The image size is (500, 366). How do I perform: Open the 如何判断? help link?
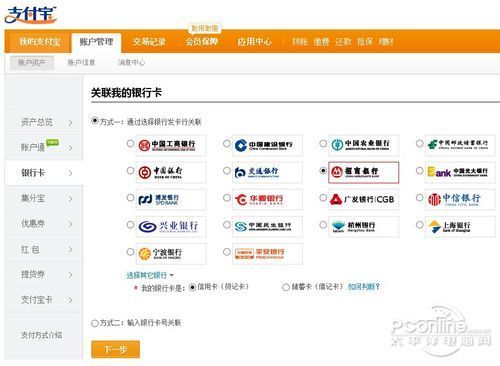tap(364, 287)
